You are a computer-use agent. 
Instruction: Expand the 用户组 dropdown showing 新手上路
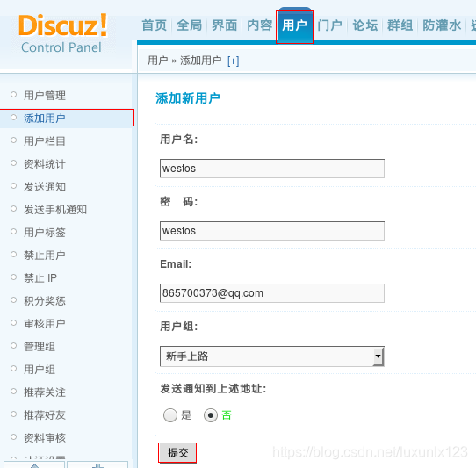(272, 356)
